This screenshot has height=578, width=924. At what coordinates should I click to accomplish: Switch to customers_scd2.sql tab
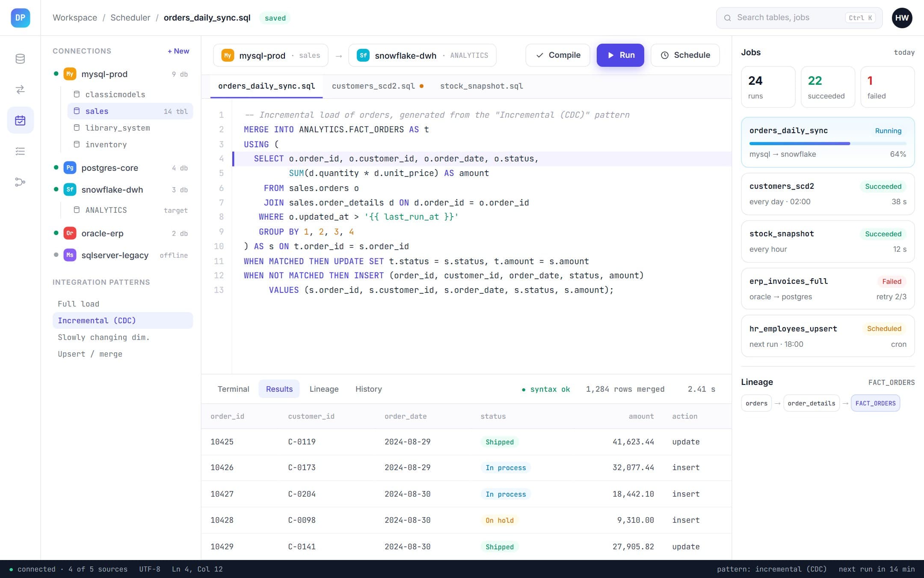[378, 86]
